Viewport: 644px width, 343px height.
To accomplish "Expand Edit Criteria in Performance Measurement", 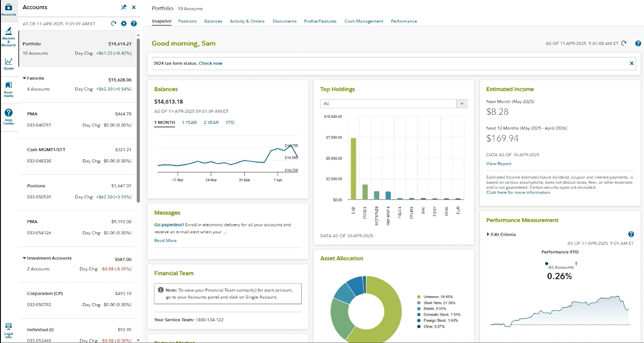I will [501, 234].
